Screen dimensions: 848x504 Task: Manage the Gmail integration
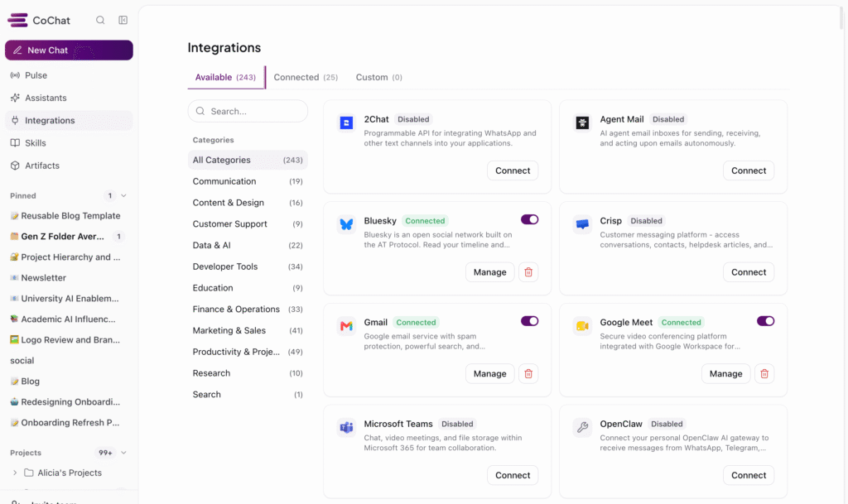click(489, 374)
